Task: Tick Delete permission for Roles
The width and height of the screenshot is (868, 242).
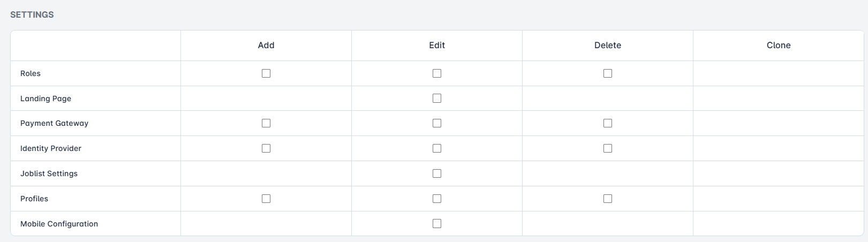Action: coord(608,73)
